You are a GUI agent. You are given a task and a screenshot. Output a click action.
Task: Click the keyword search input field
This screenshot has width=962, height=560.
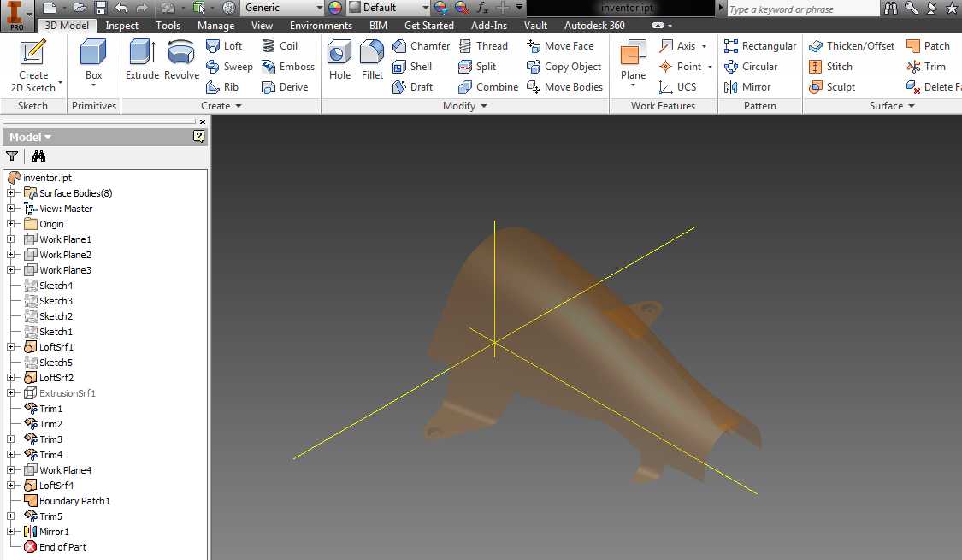pos(802,9)
